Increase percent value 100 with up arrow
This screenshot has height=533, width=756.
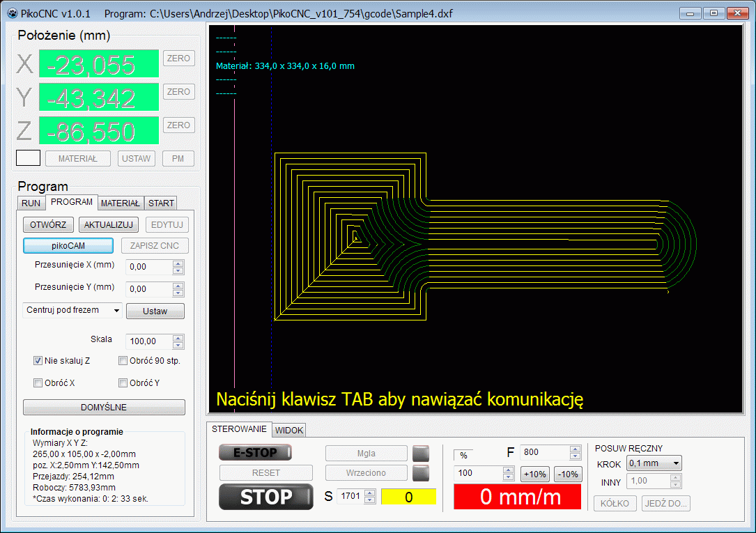(x=508, y=470)
